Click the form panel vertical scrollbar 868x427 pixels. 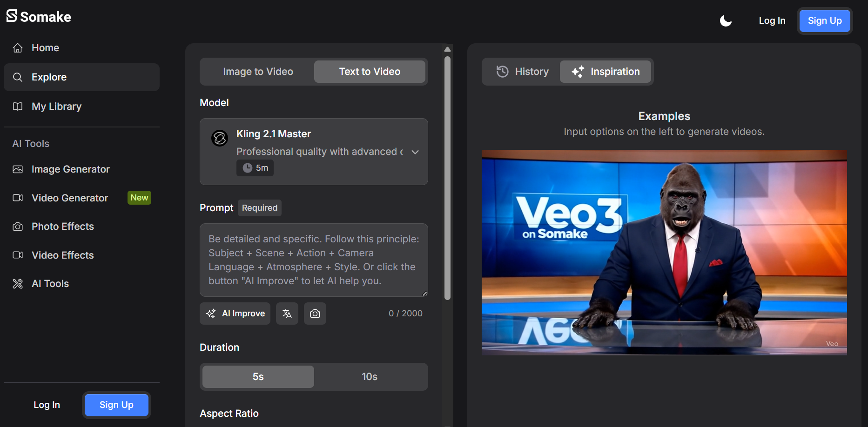click(x=447, y=178)
